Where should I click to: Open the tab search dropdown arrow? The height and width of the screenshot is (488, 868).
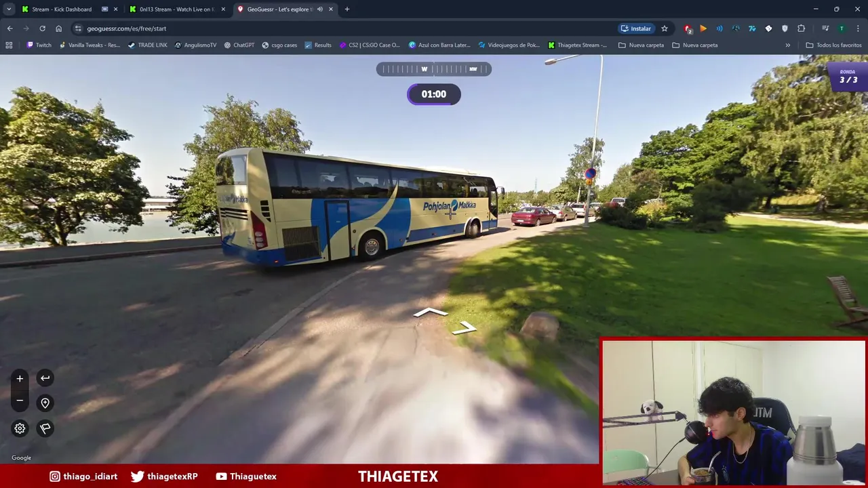tap(9, 9)
